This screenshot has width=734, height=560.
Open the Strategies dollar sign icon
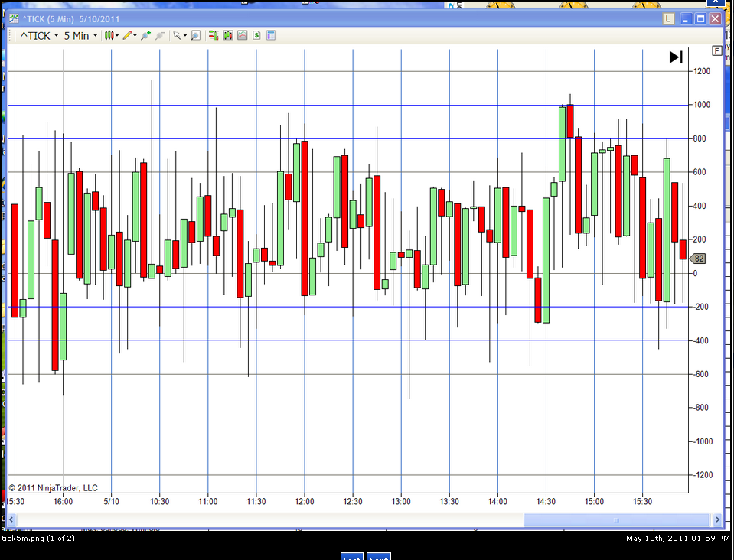(x=256, y=35)
